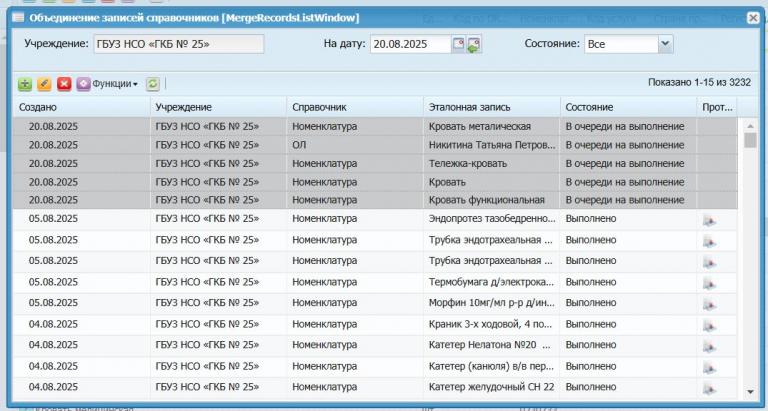Select the Морфин 10мг/мл р-р record
The height and width of the screenshot is (411, 768).
[x=375, y=303]
